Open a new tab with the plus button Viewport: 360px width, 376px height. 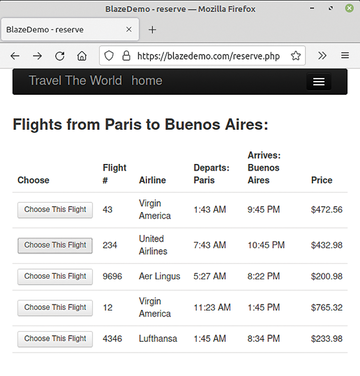[152, 30]
